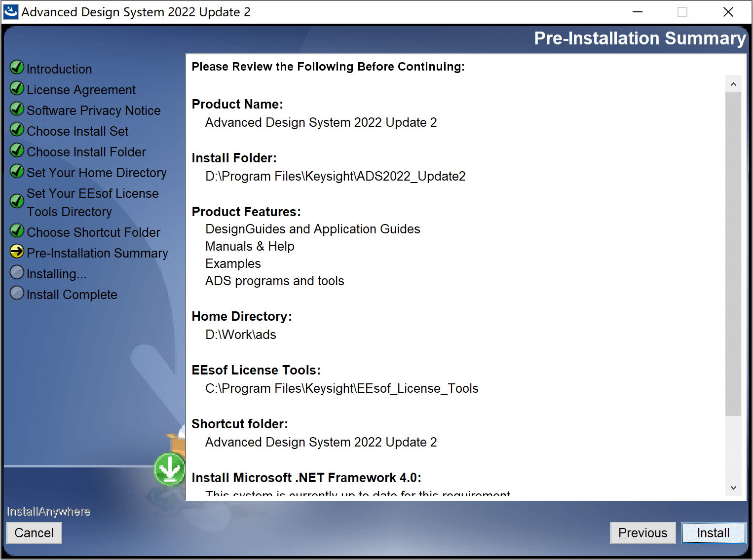Image resolution: width=753 pixels, height=560 pixels.
Task: Click the yellow arrow icon beside Pre-Installation Summary
Action: (17, 252)
